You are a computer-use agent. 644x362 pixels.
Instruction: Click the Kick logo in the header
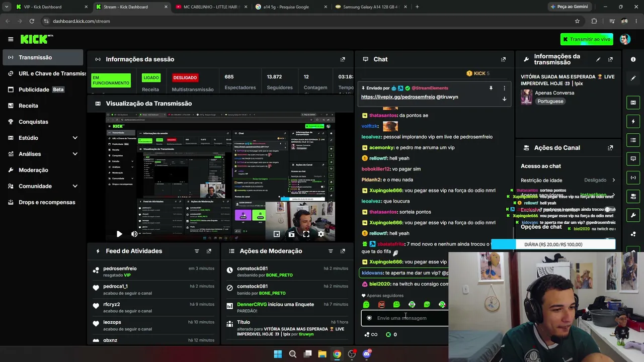[x=37, y=39]
